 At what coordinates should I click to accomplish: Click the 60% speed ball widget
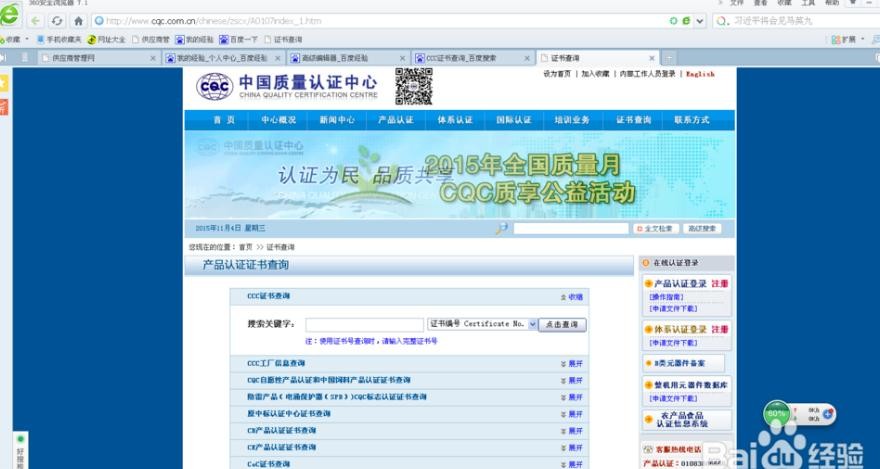point(777,412)
